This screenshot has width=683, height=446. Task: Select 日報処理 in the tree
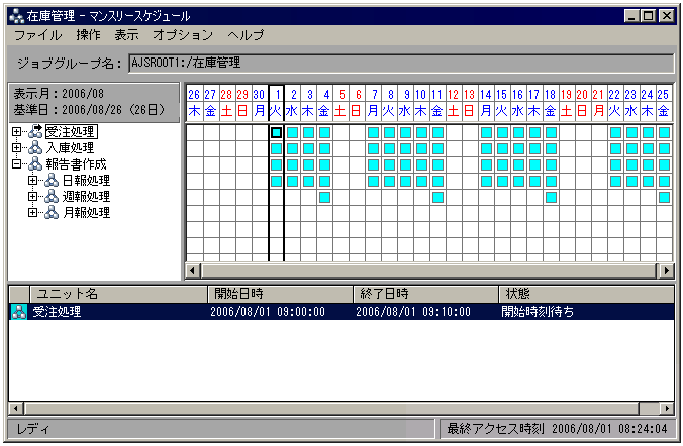86,180
